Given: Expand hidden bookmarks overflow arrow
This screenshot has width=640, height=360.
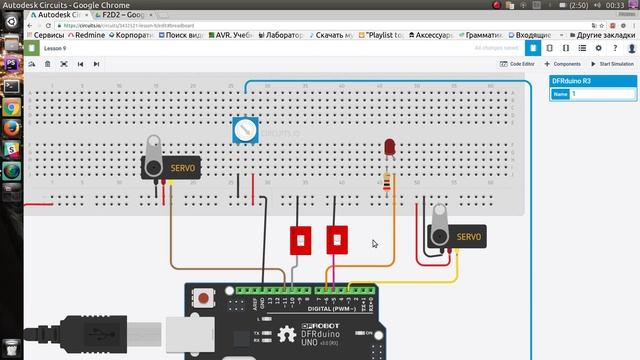Looking at the screenshot, I should tap(561, 35).
